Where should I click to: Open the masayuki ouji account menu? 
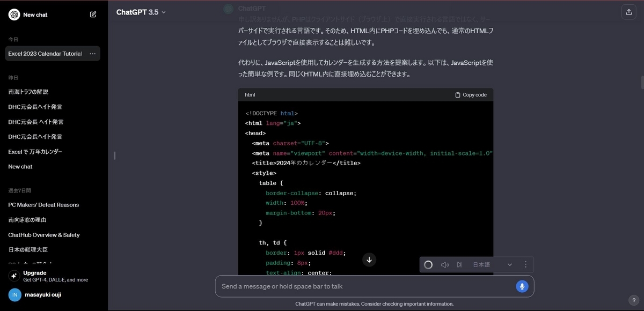coord(53,294)
